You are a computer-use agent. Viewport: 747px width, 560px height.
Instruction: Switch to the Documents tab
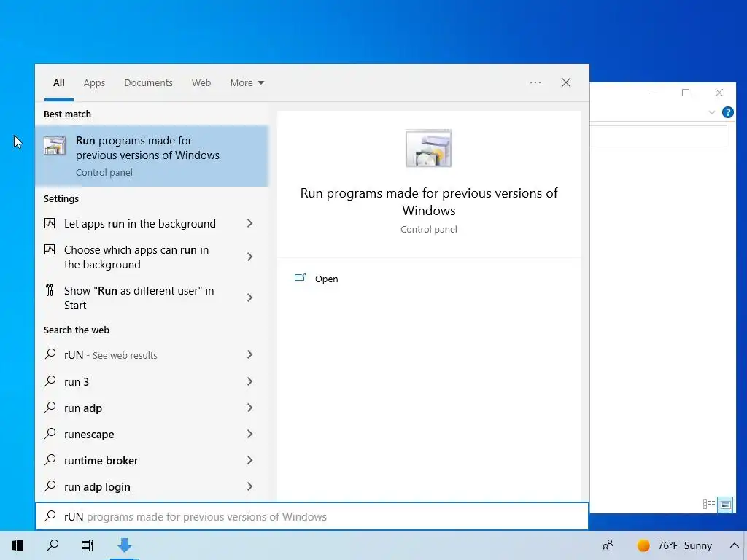tap(148, 83)
